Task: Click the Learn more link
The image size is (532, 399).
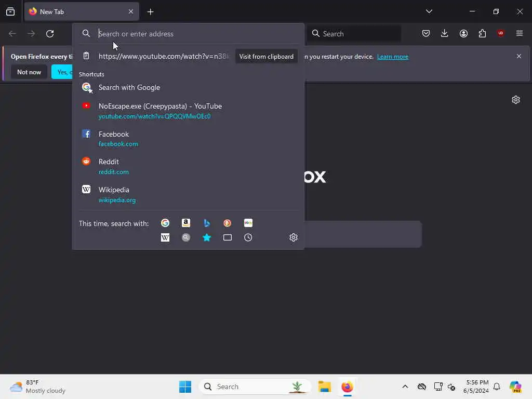Action: tap(393, 57)
